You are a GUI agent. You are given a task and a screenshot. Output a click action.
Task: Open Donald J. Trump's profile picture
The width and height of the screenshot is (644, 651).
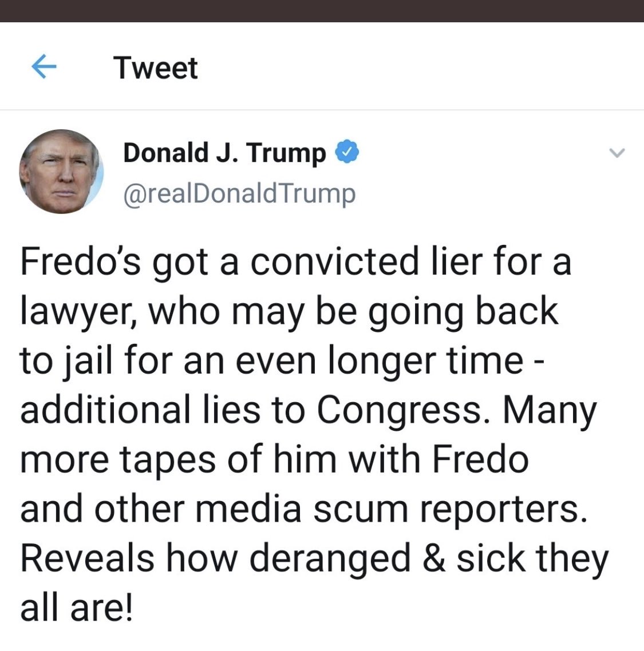pyautogui.click(x=61, y=172)
